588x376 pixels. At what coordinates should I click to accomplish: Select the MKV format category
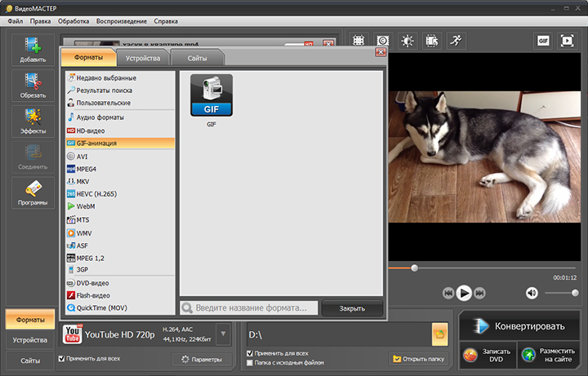coord(120,182)
